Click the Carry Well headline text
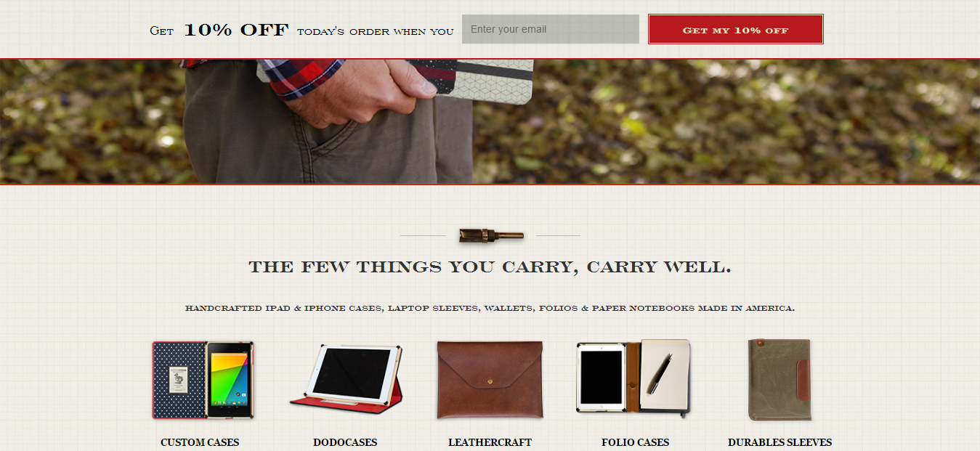 [x=490, y=267]
